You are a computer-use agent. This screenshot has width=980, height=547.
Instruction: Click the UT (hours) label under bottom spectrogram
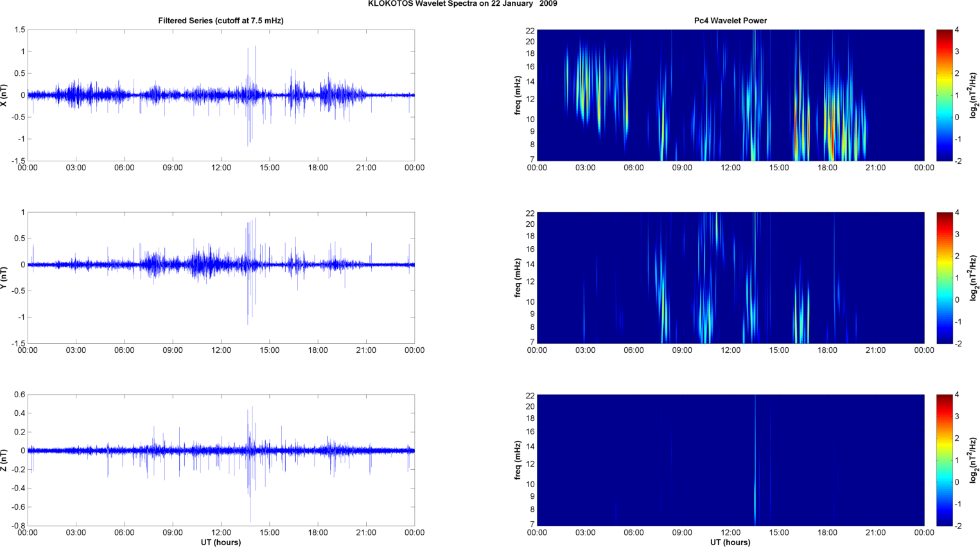pyautogui.click(x=730, y=543)
